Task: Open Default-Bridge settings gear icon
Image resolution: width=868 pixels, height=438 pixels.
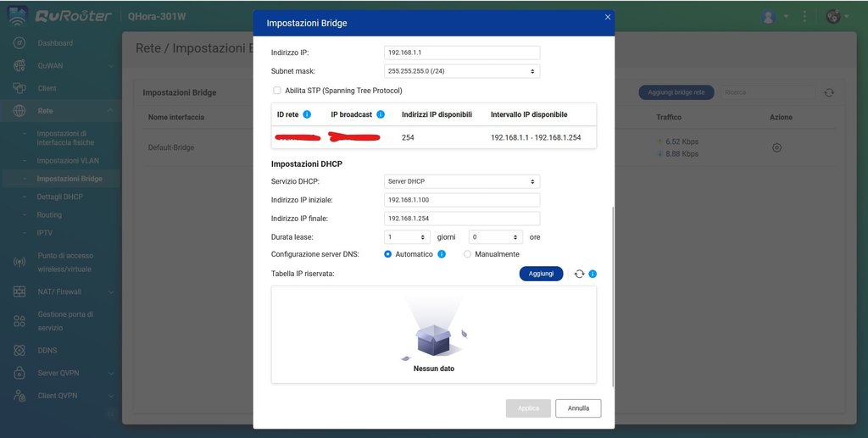Action: 776,147
